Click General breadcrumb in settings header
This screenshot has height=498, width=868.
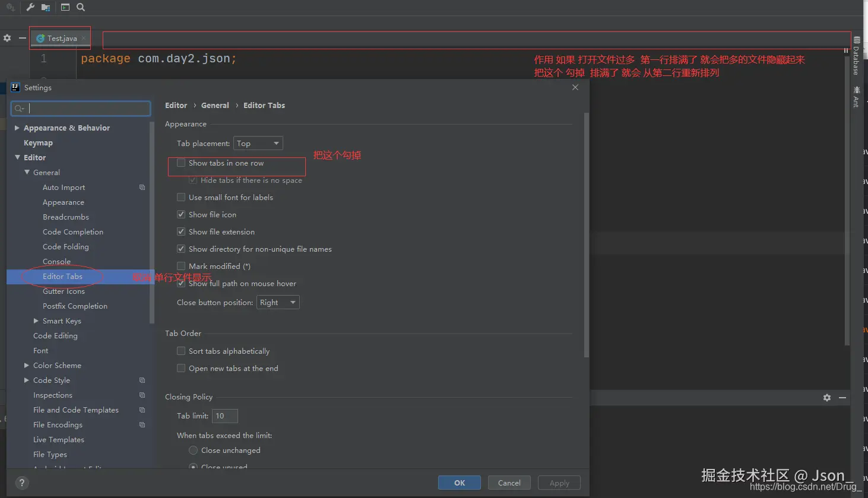point(215,106)
